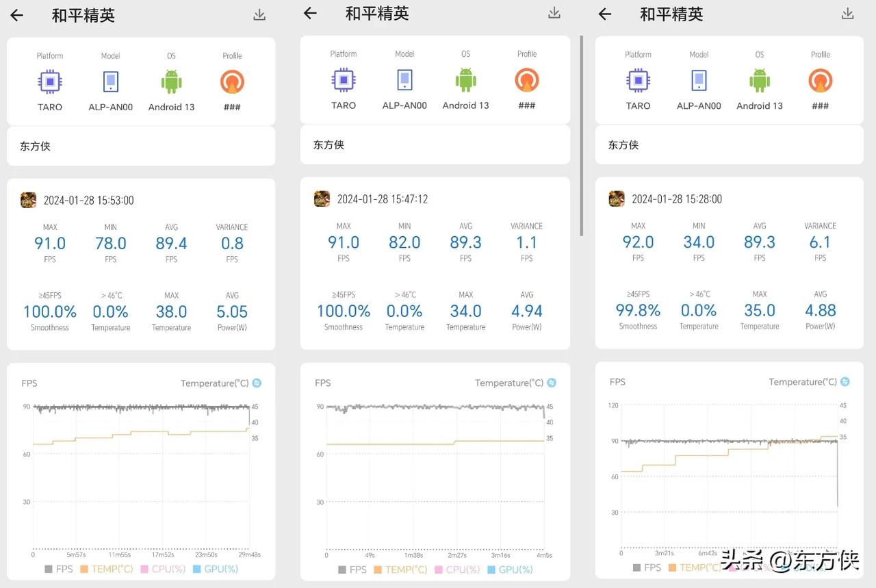Tap TARO platform chip icon, 15:47:12 report

coord(344,80)
